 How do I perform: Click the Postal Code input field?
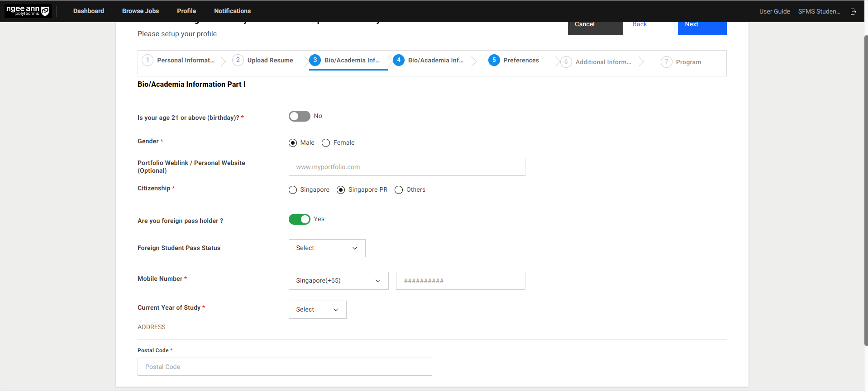point(285,367)
